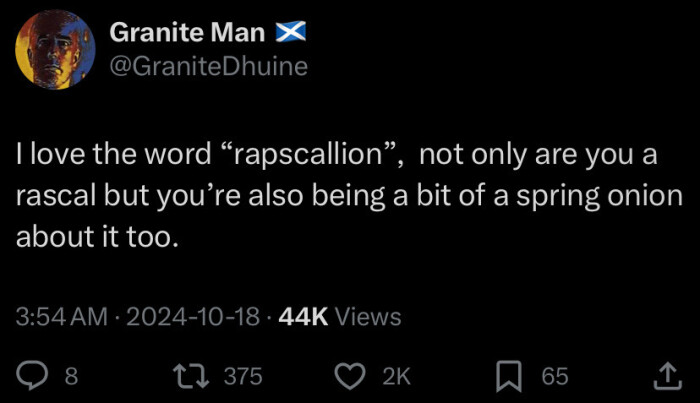View the 44K Views analytics
The image size is (700, 403).
pyautogui.click(x=340, y=317)
